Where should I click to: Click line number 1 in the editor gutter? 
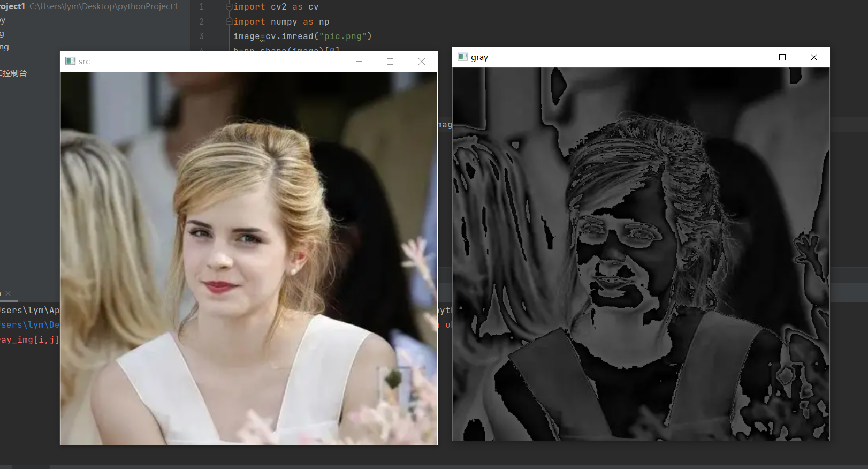coord(201,7)
